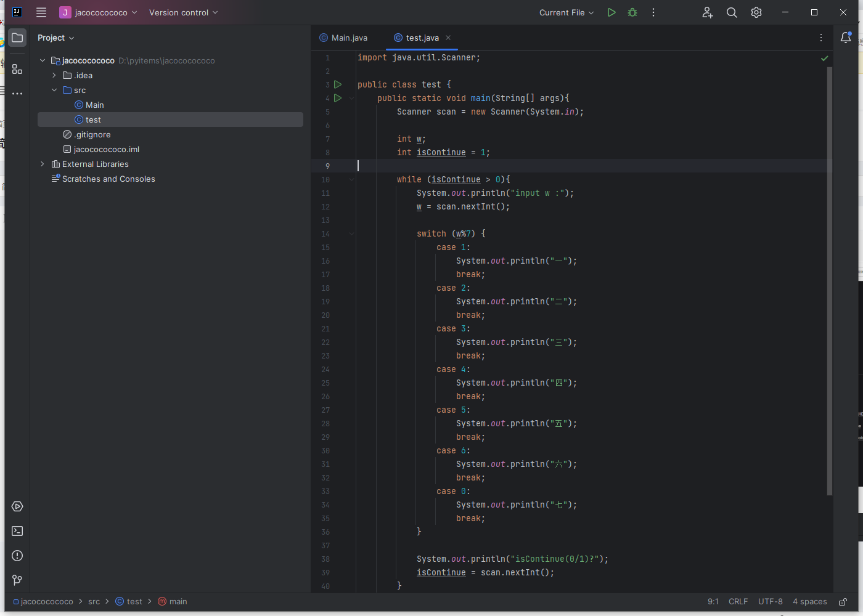Image resolution: width=863 pixels, height=616 pixels.
Task: Open the Current File run configuration dropdown
Action: pyautogui.click(x=566, y=12)
